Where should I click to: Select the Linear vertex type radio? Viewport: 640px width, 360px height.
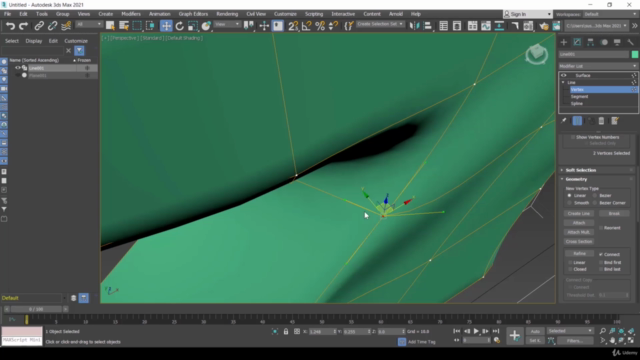coord(569,196)
